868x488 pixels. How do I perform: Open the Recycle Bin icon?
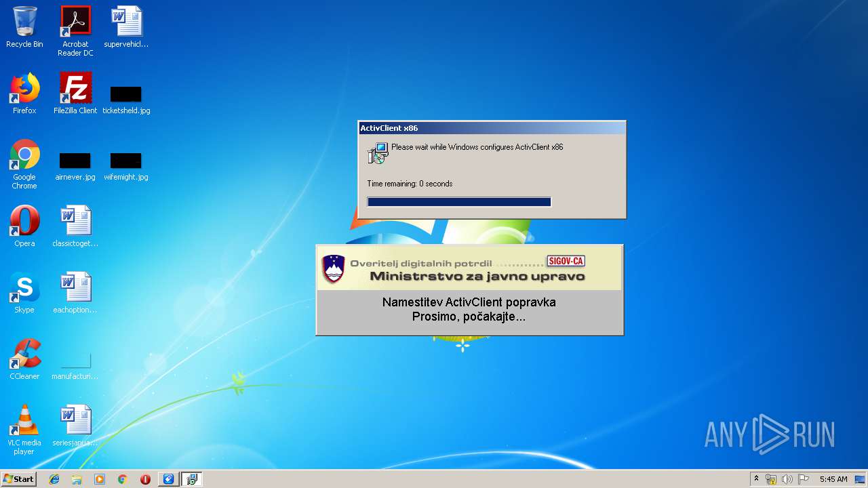24,27
